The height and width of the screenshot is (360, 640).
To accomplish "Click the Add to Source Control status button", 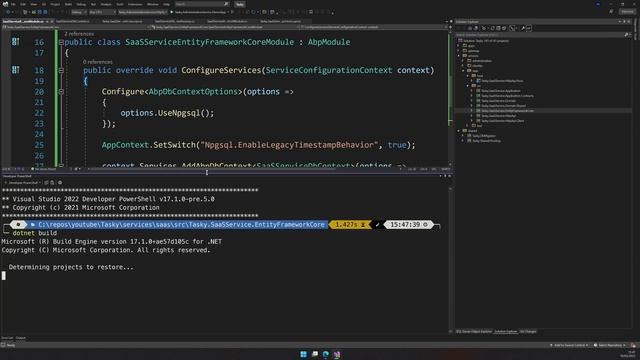I will [x=569, y=345].
